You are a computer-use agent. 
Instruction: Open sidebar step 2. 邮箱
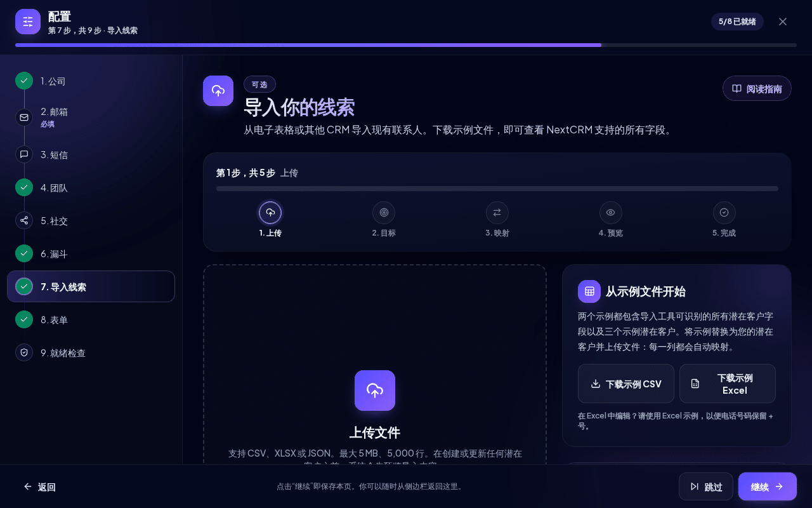coord(91,117)
